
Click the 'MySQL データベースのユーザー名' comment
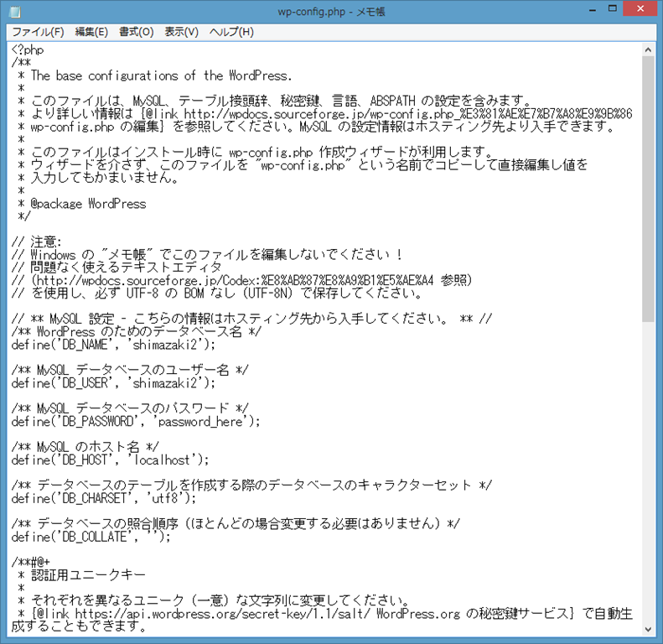coord(130,371)
